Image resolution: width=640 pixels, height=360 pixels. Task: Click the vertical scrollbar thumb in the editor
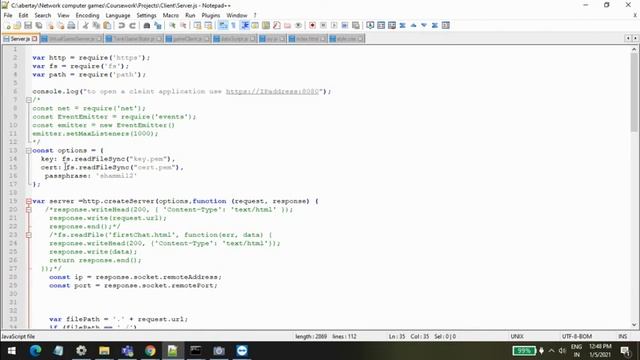pos(634,92)
